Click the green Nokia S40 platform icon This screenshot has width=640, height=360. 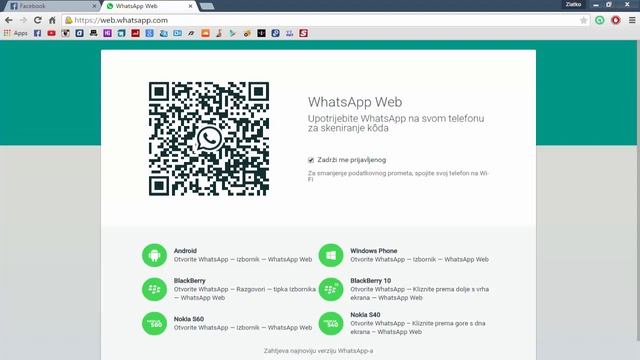coord(331,323)
